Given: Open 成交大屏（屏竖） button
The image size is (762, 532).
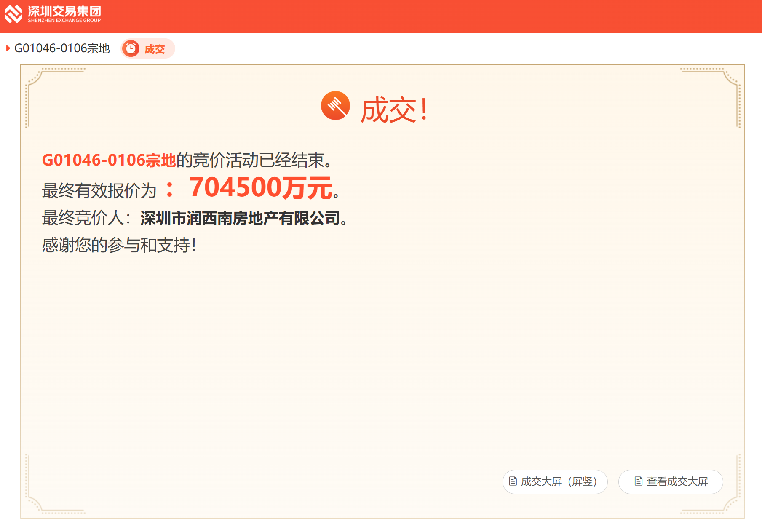Looking at the screenshot, I should [x=555, y=481].
